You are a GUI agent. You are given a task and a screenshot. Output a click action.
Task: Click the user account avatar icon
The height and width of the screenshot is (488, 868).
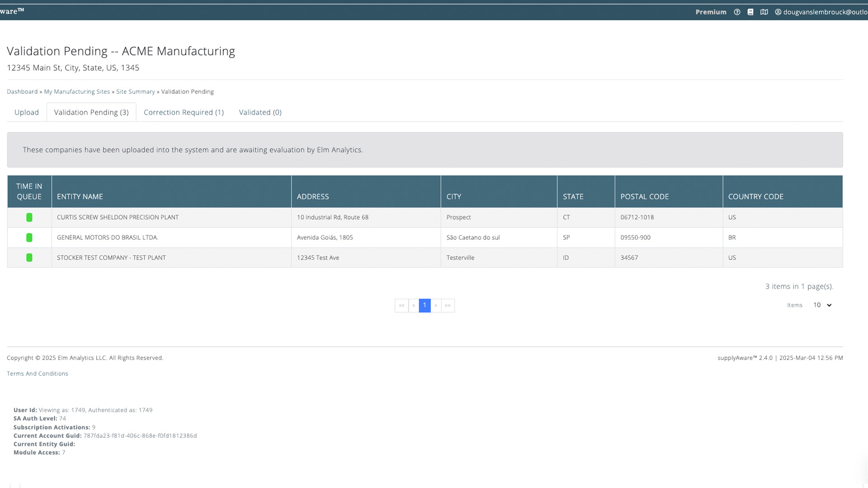click(778, 12)
